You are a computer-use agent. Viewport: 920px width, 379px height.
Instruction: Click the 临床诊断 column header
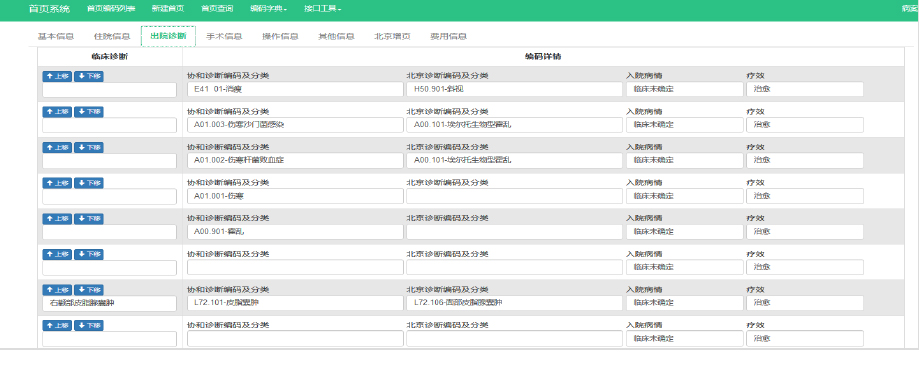tap(109, 57)
